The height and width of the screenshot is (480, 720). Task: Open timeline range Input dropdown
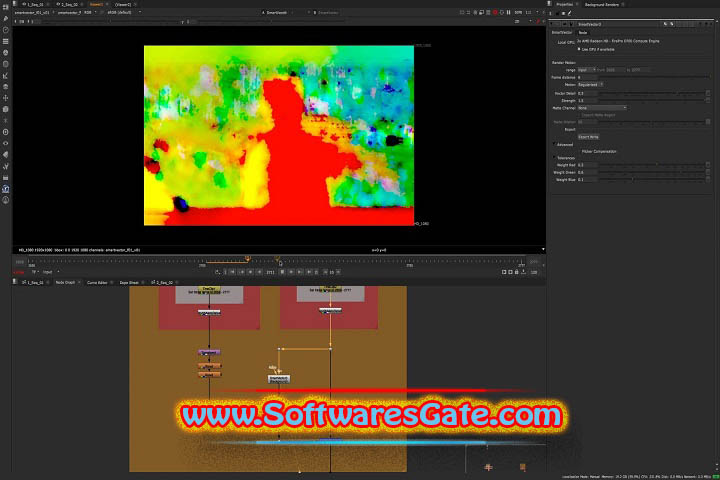pos(51,272)
